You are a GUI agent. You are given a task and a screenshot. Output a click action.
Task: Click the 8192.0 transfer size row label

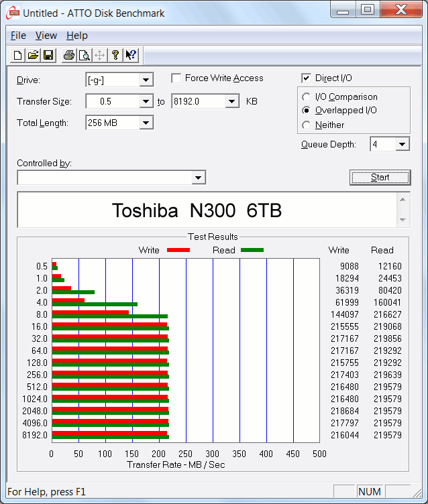click(x=35, y=435)
